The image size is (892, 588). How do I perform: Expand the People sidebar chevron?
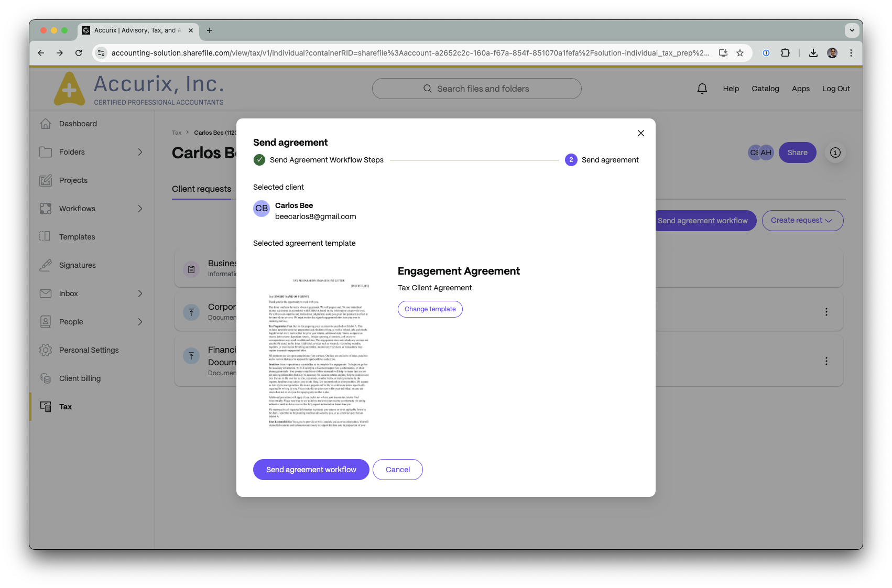(x=140, y=322)
